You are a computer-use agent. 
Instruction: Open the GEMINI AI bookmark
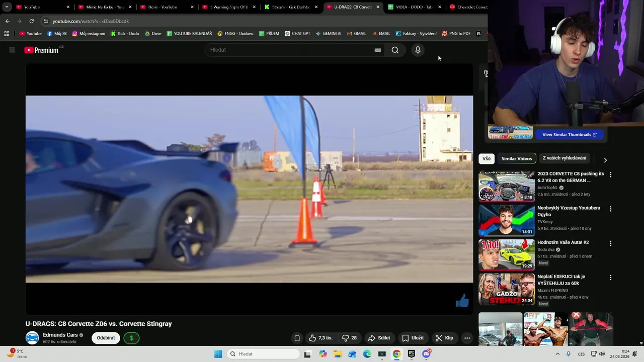[329, 34]
